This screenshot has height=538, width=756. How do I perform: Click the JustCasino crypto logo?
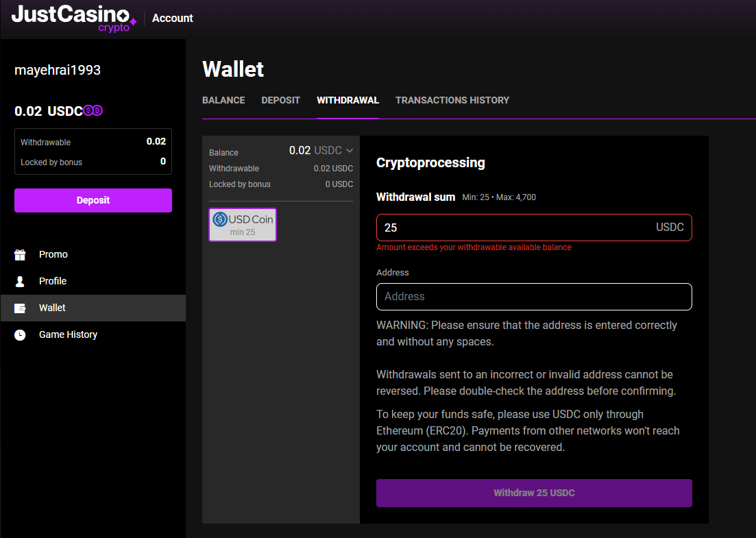click(x=74, y=19)
